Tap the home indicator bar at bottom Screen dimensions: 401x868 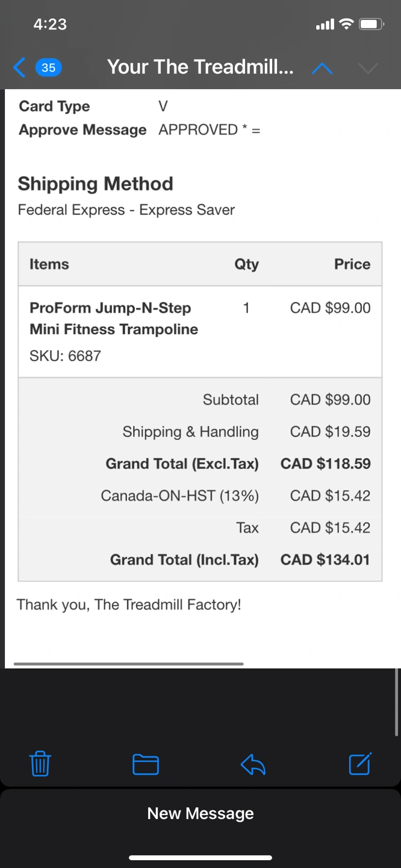point(200,857)
